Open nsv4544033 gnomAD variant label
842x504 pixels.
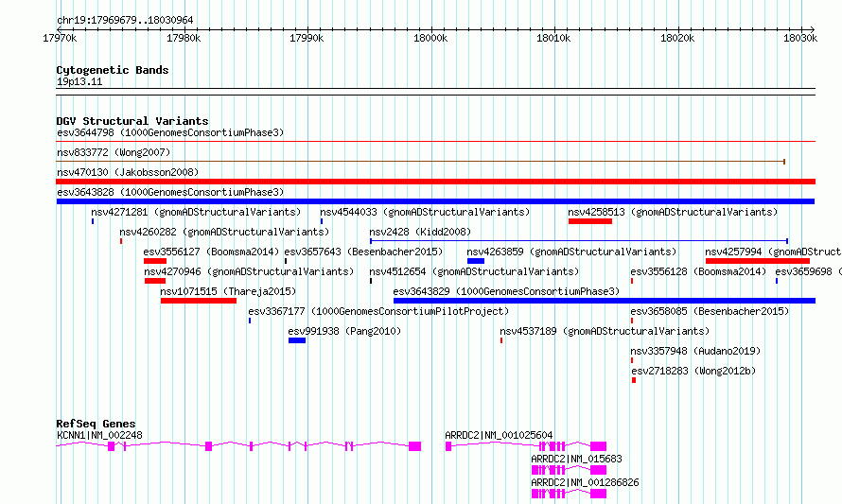[425, 212]
